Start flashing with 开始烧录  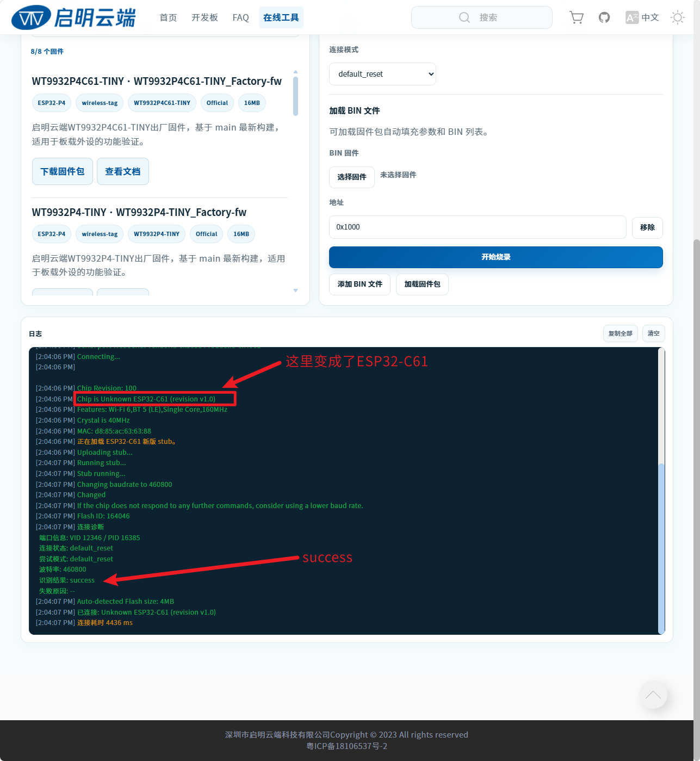pos(496,257)
